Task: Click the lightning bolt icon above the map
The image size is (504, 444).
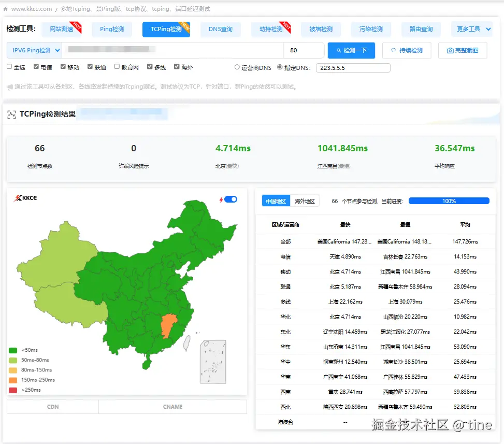Action: click(x=221, y=199)
